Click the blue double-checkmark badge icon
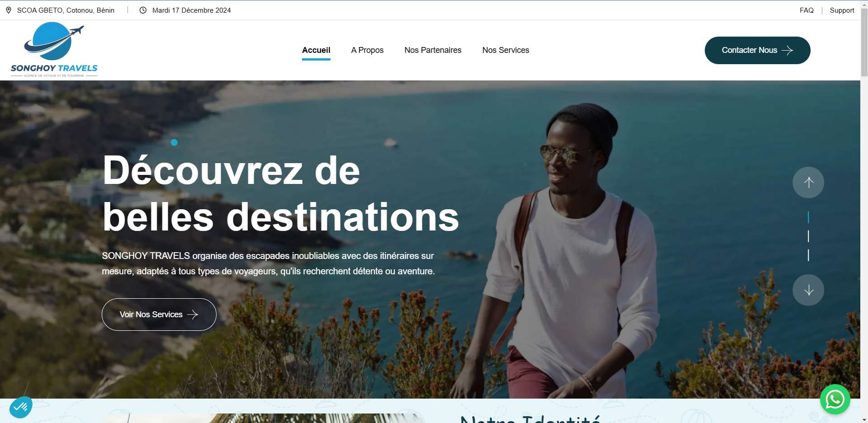This screenshot has width=868, height=423. tap(21, 407)
